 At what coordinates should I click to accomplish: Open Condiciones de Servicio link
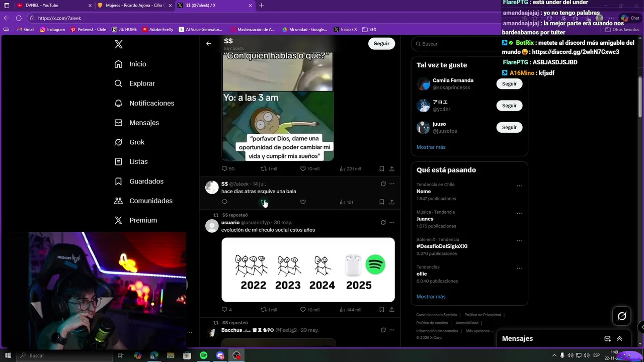click(437, 315)
